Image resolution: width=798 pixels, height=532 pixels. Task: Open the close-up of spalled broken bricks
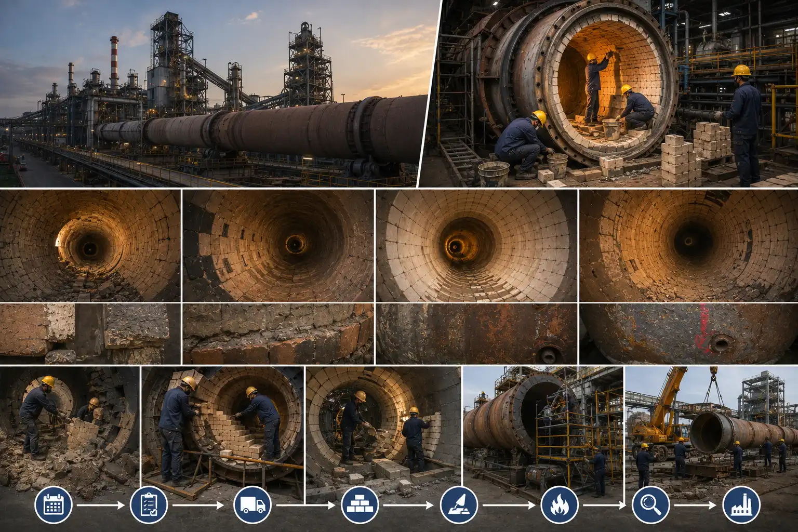(90, 334)
